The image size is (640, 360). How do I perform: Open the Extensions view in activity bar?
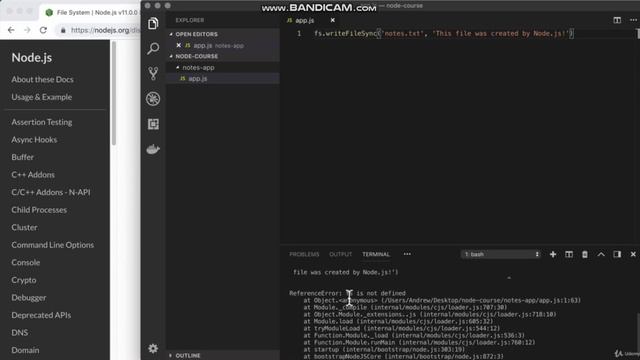[153, 124]
